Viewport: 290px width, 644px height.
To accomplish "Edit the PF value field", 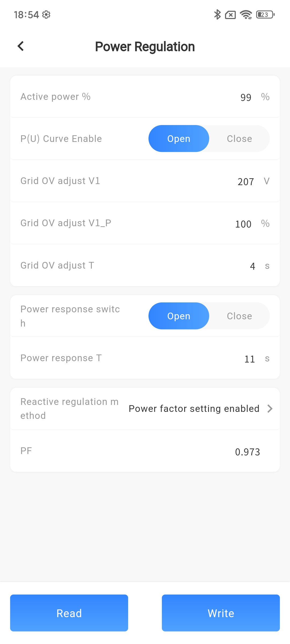I will (247, 452).
